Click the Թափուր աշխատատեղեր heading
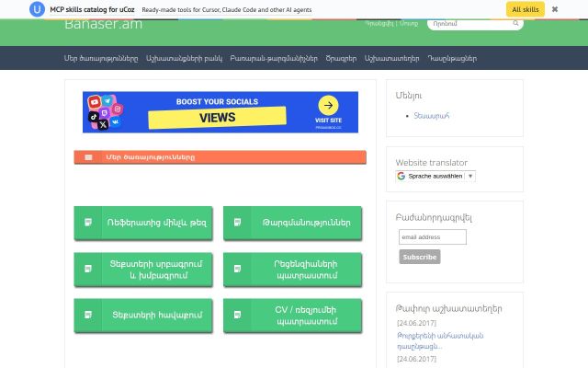 [x=449, y=309]
